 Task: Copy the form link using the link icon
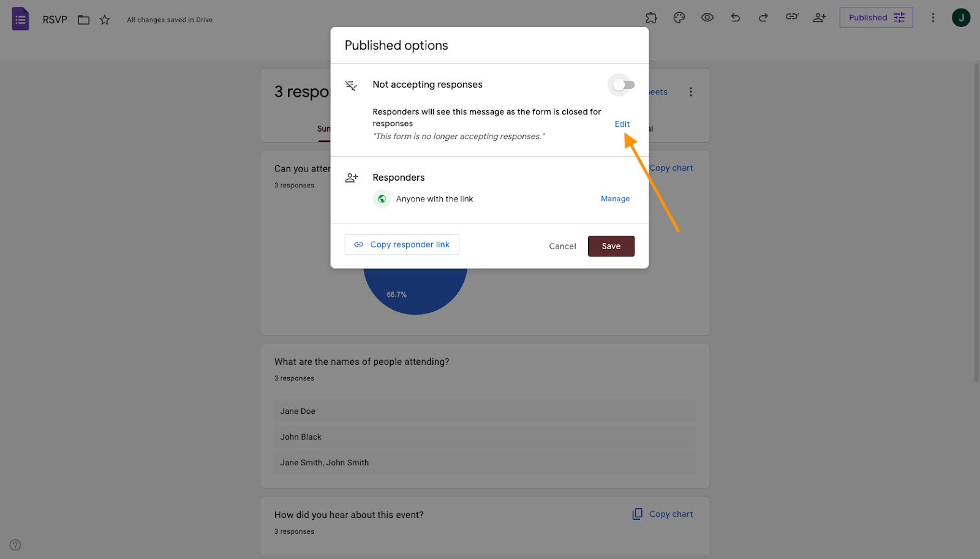791,17
